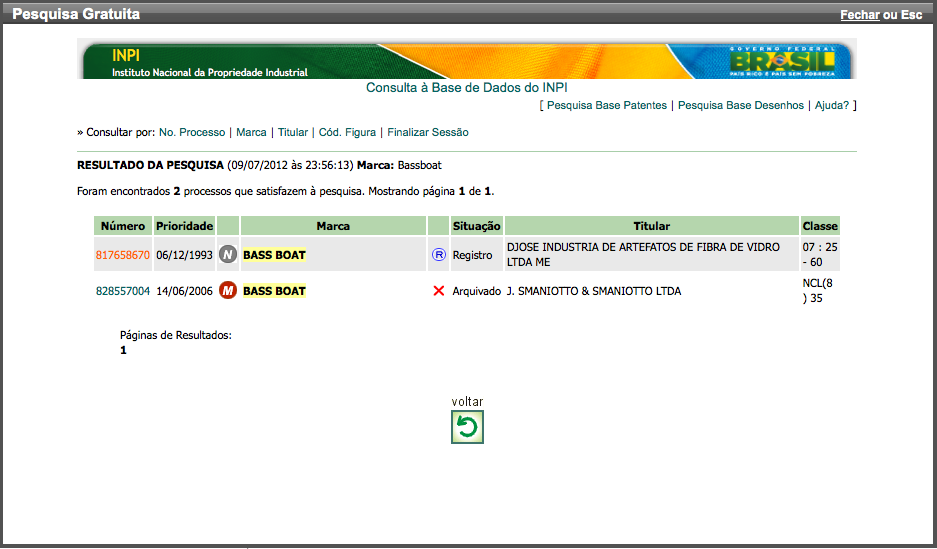
Task: Click titular J. SMANIOTTO & SMANIOTTO LTDA
Action: click(594, 291)
